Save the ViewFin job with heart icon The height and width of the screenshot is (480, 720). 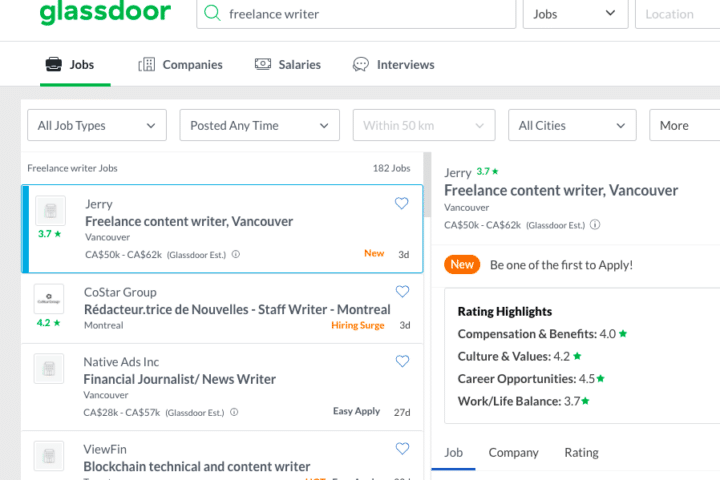[x=402, y=448]
